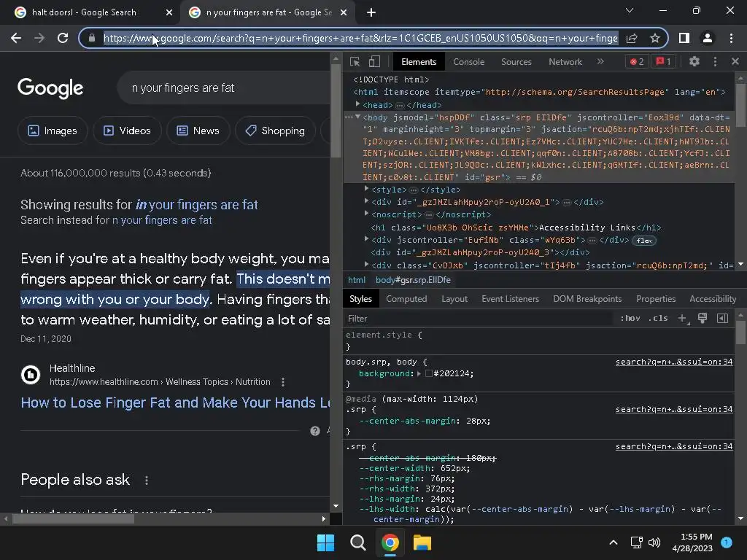
Task: Switch to the Elements tab
Action: point(419,62)
